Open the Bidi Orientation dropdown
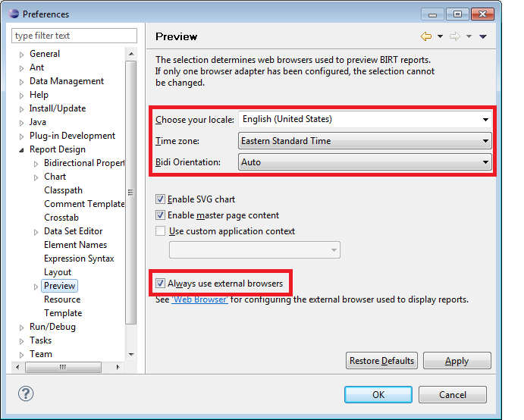524x420 pixels. tap(365, 162)
